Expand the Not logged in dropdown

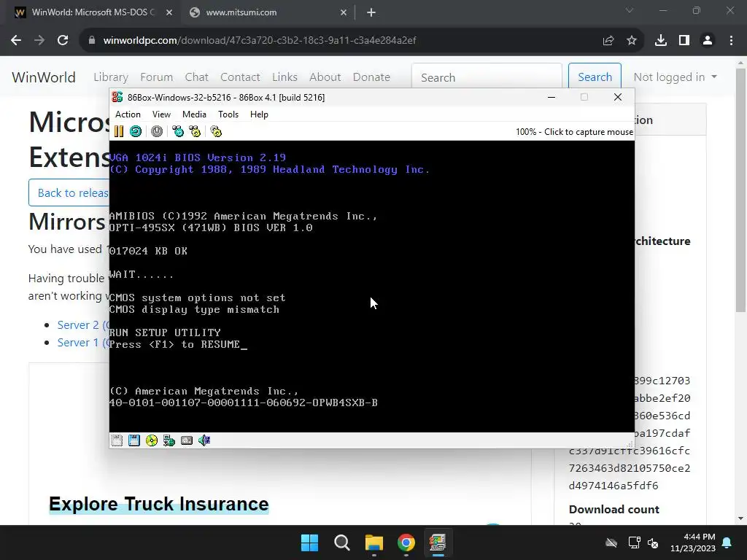point(675,77)
